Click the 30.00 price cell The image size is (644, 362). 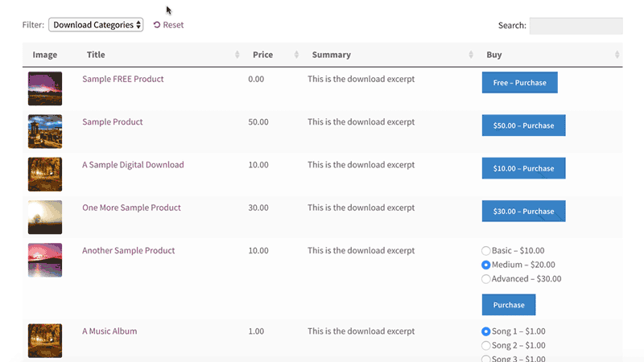(258, 208)
